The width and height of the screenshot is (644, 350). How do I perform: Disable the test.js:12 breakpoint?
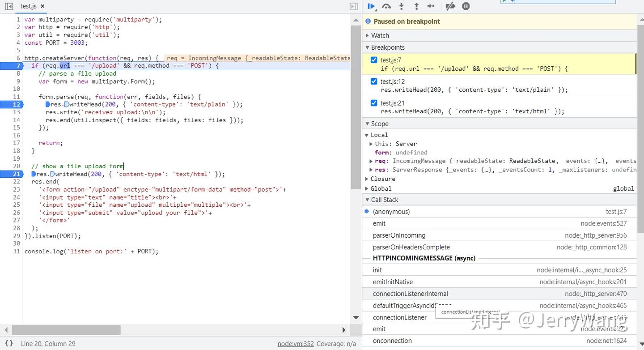pos(374,81)
